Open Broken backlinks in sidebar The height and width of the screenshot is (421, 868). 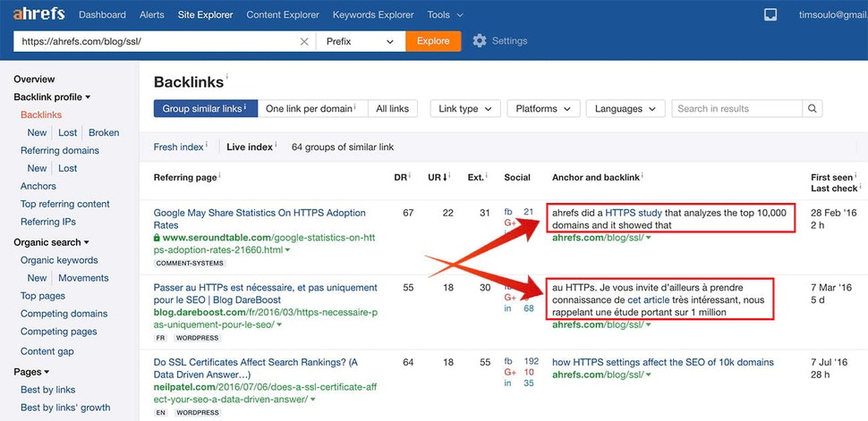[x=104, y=133]
